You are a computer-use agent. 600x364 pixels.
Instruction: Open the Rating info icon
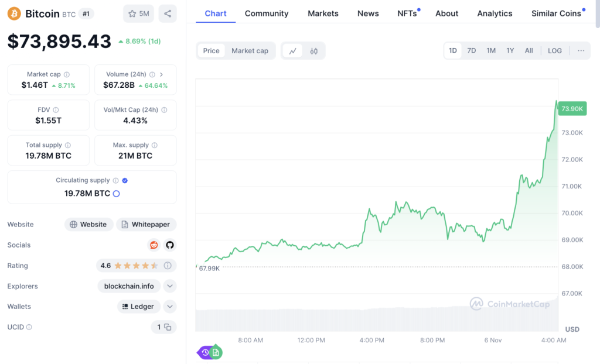pyautogui.click(x=168, y=265)
